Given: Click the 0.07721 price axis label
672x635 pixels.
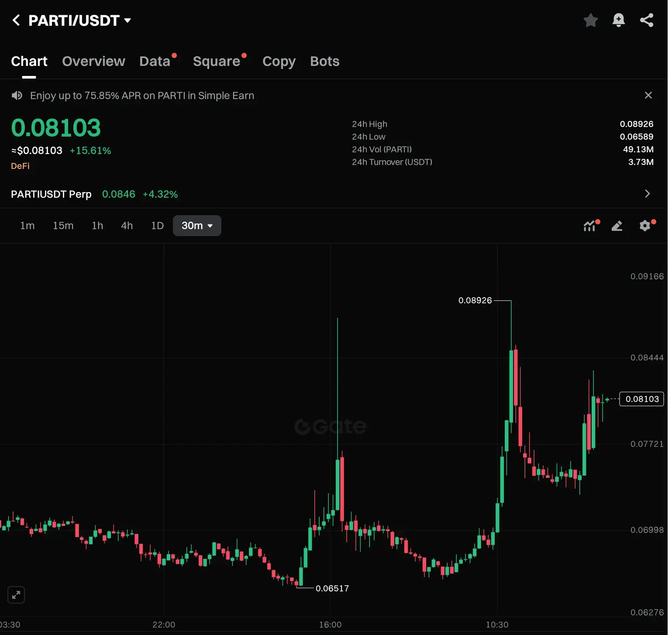Looking at the screenshot, I should pos(647,444).
